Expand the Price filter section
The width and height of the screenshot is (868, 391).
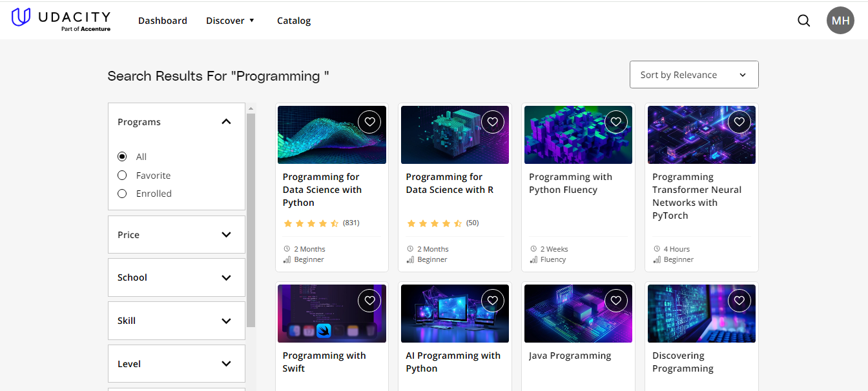point(176,234)
